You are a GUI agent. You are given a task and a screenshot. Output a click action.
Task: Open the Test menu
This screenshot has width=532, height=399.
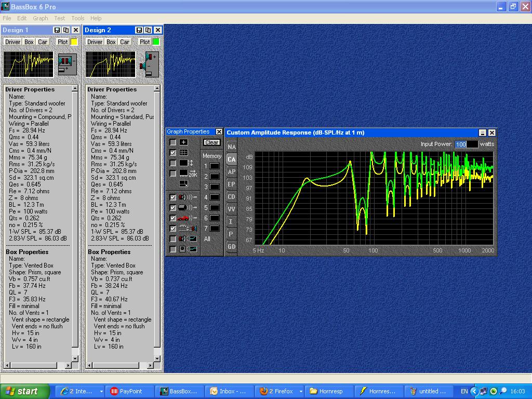click(59, 18)
